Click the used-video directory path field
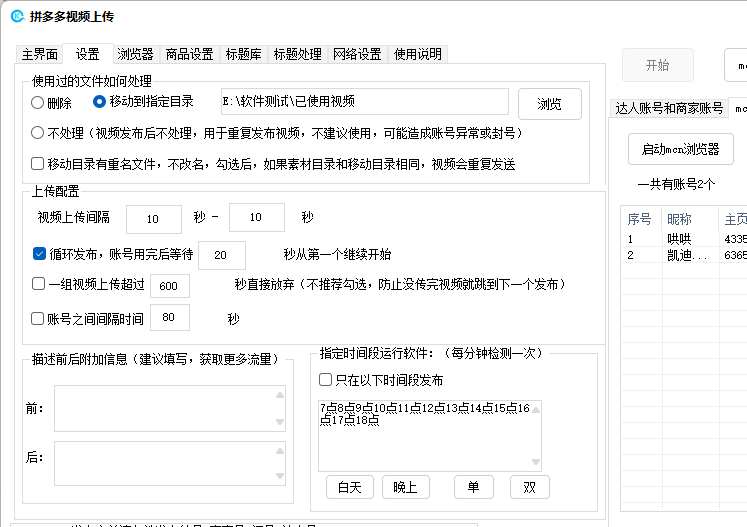747x527 pixels. click(x=365, y=101)
